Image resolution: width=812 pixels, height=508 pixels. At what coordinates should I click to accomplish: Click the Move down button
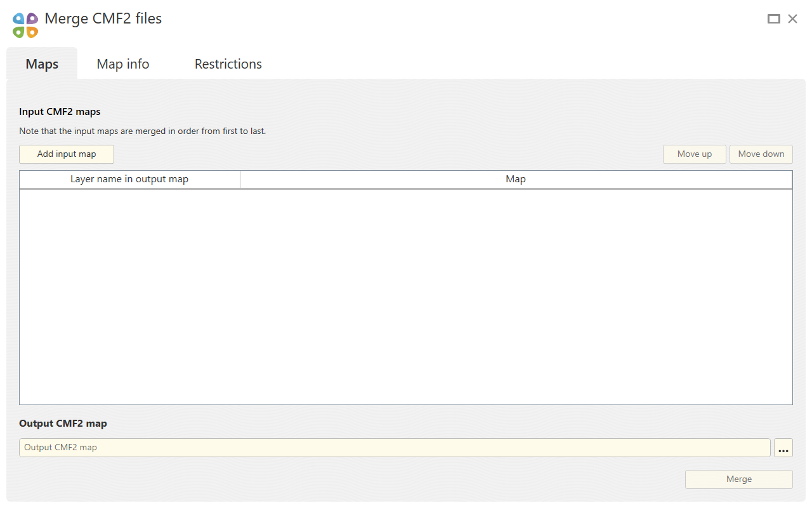[761, 154]
